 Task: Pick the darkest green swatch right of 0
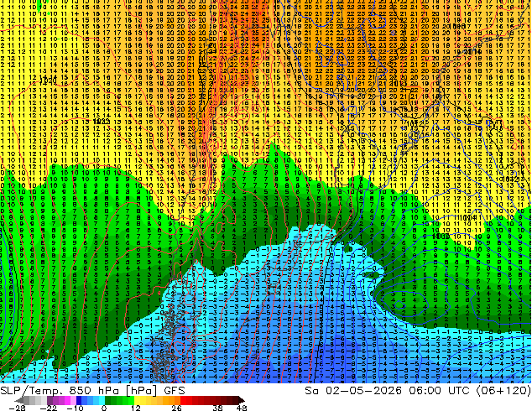[x=108, y=400]
